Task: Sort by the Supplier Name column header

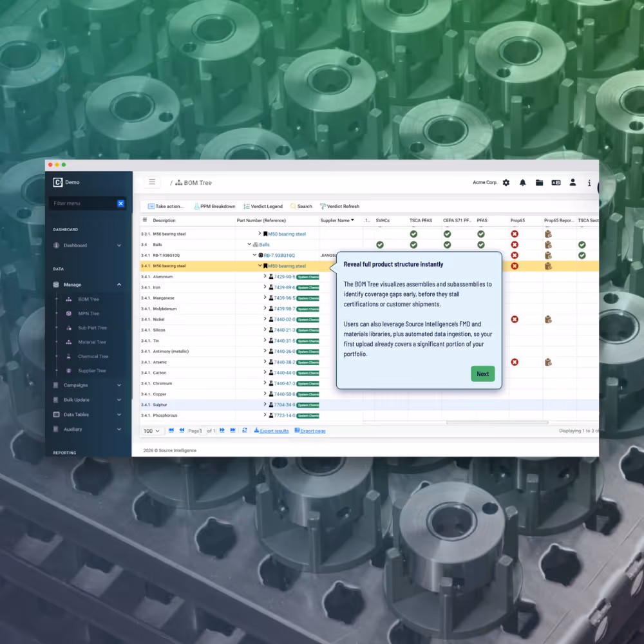Action: click(x=337, y=220)
